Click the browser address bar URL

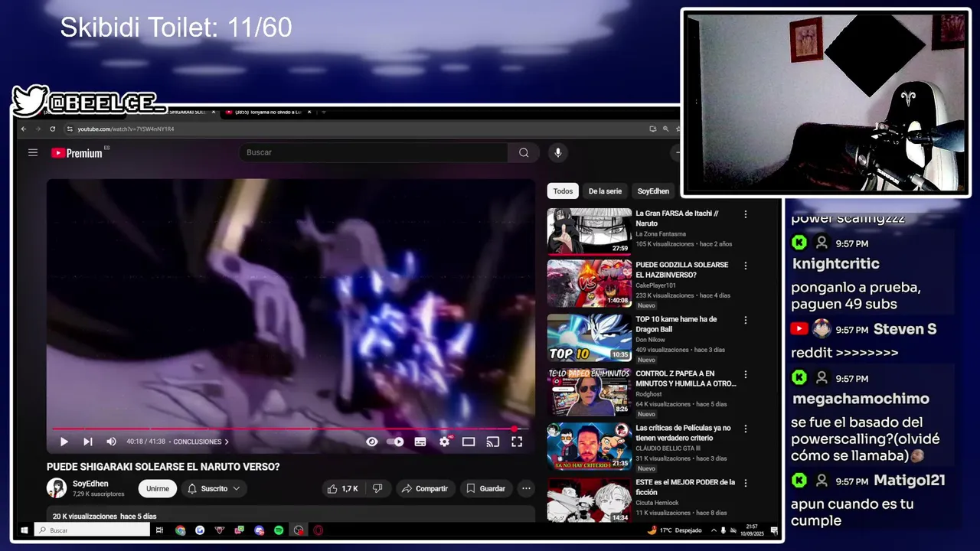[x=126, y=129]
